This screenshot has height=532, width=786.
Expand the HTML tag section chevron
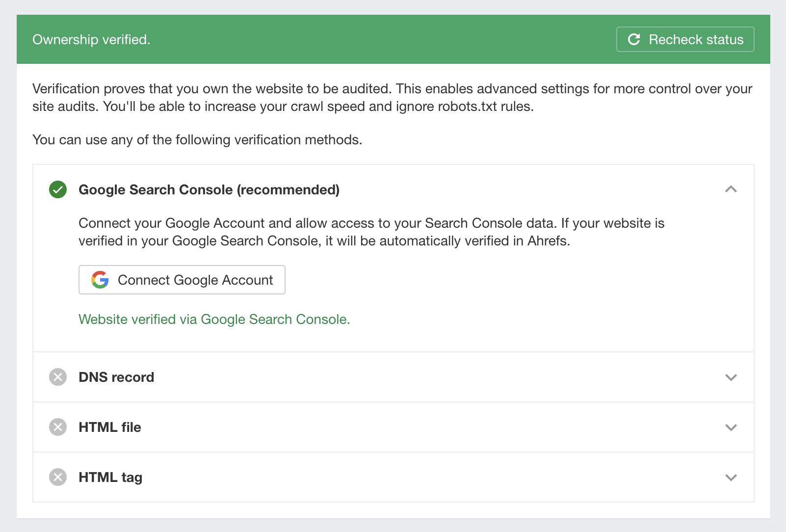click(x=731, y=478)
